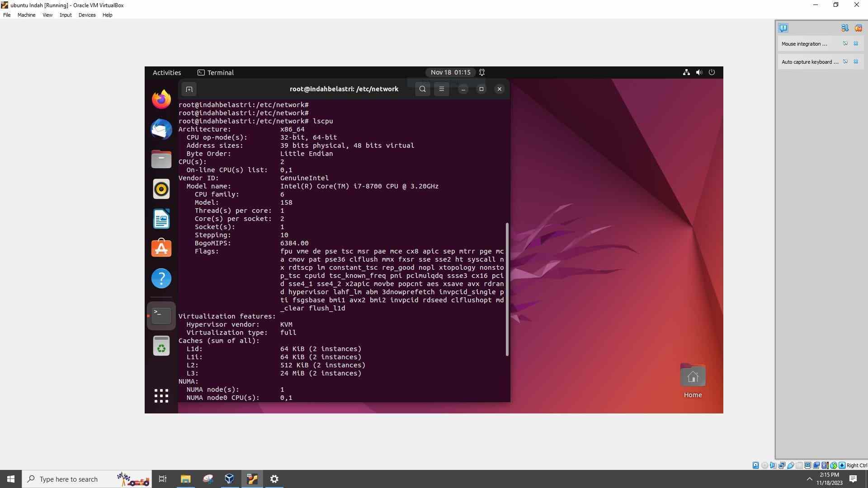This screenshot has width=868, height=488.
Task: Click the display status indicator icon
Action: 808,465
